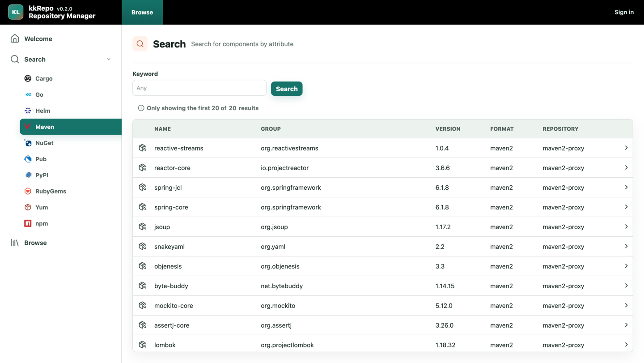
Task: Click the Go format icon
Action: pos(28,94)
